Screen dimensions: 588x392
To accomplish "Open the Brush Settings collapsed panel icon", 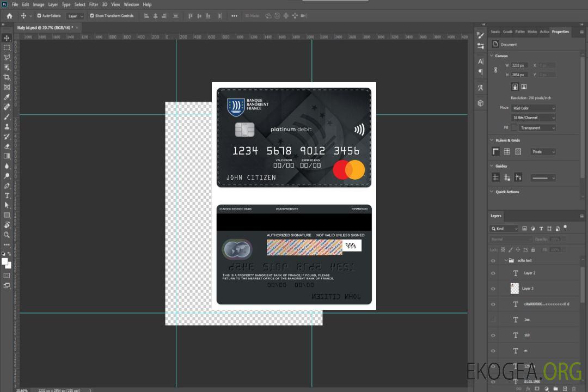I will 480,35.
